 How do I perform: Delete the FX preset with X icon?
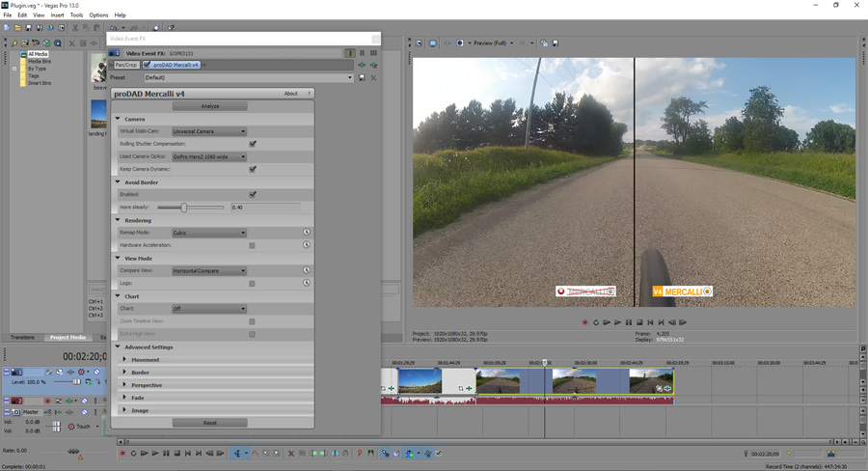pos(373,78)
